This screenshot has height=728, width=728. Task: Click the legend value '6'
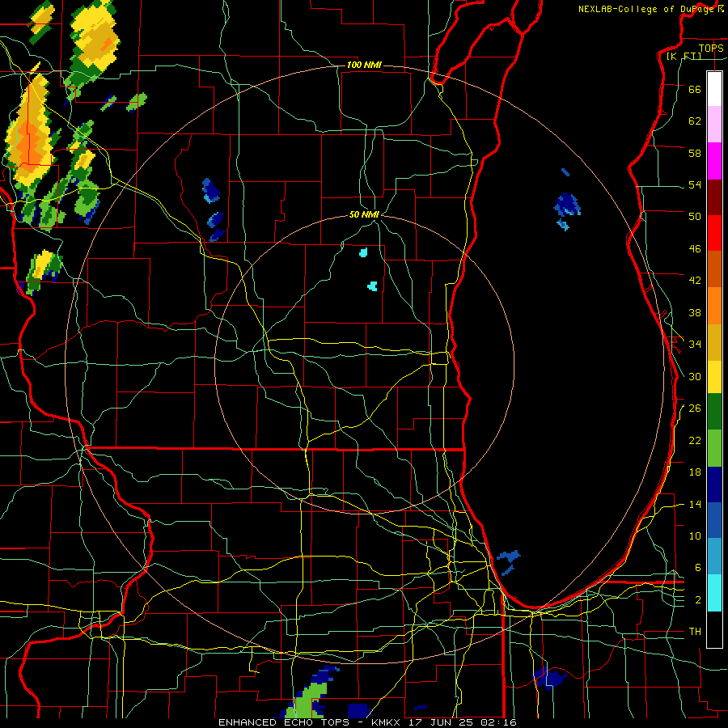698,568
